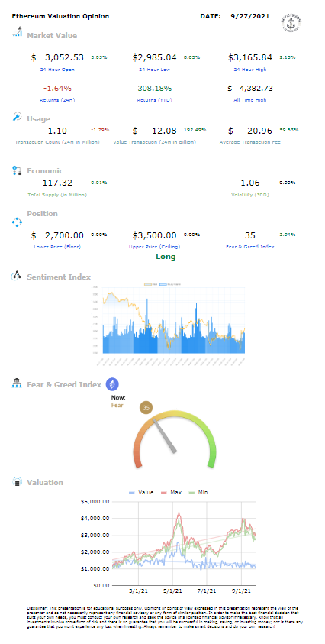Click the 35 marker on the gauge
The width and height of the screenshot is (325, 644).
coord(146,408)
